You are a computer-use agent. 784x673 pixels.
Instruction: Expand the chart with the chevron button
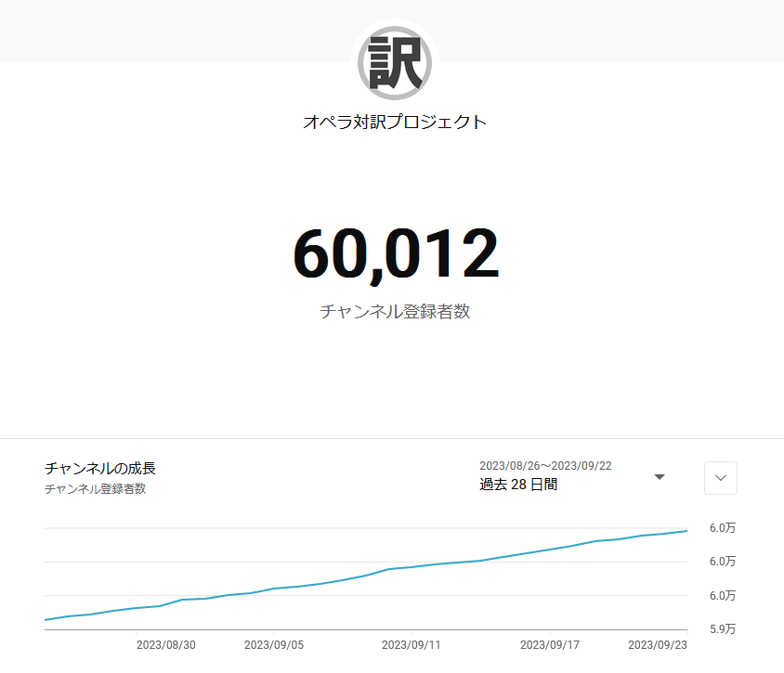[721, 478]
